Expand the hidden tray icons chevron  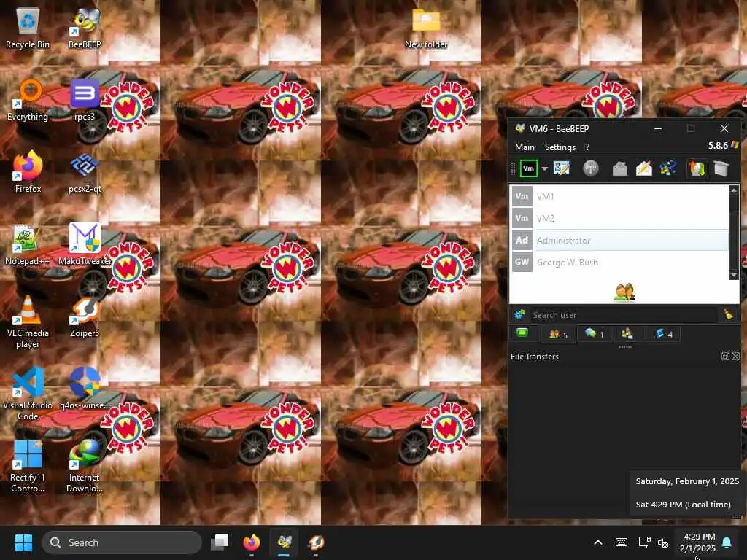click(598, 542)
